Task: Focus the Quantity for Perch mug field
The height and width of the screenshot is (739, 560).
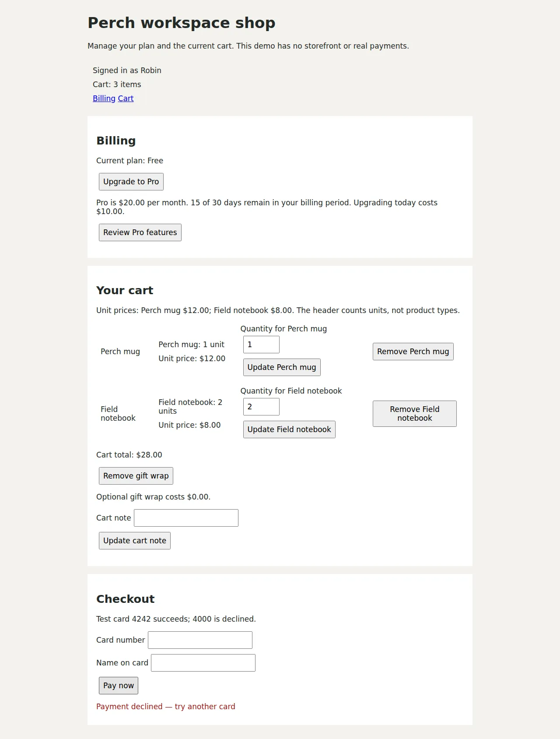Action: tap(261, 345)
